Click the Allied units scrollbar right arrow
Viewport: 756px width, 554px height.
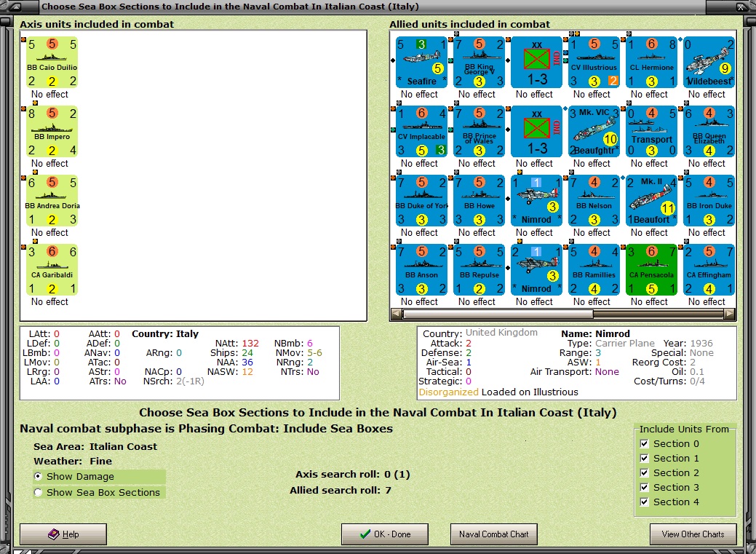point(730,314)
